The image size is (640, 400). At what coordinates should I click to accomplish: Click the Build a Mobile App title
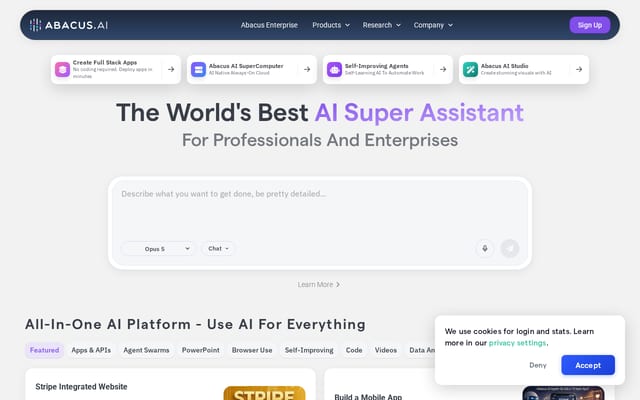click(368, 397)
